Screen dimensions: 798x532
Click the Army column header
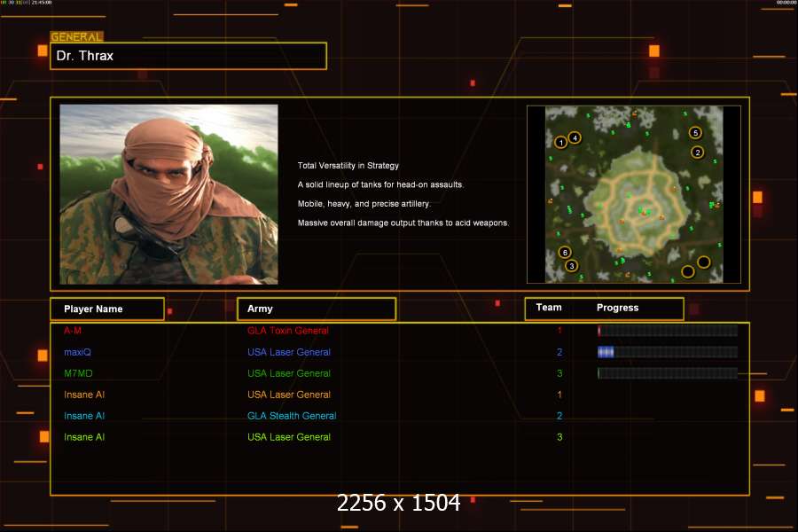[317, 309]
